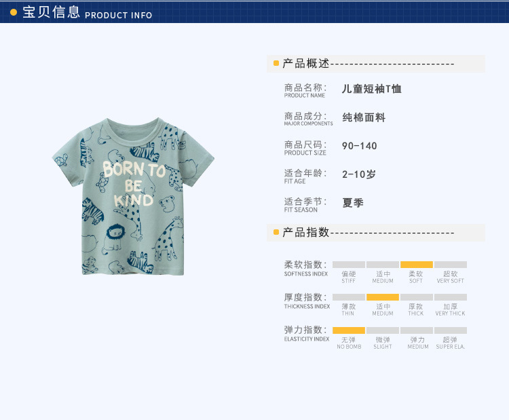
Task: Click the 90-140 product size value
Action: 359,146
